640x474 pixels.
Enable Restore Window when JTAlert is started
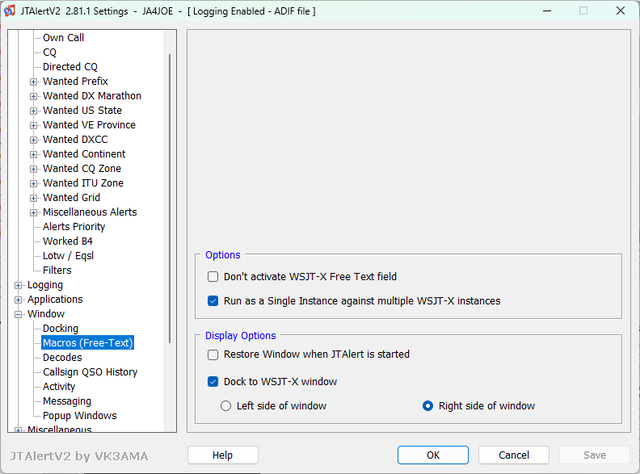coord(213,354)
